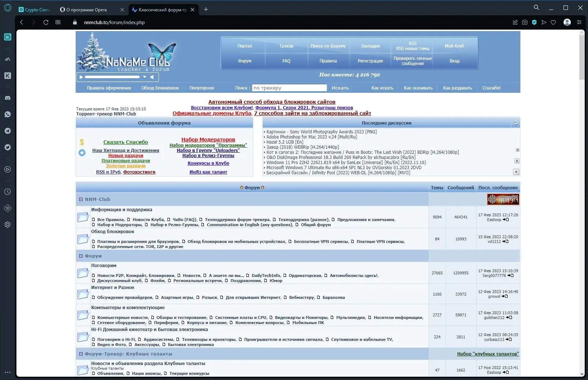
Task: Open the ad blocker shield icon
Action: pos(534,22)
